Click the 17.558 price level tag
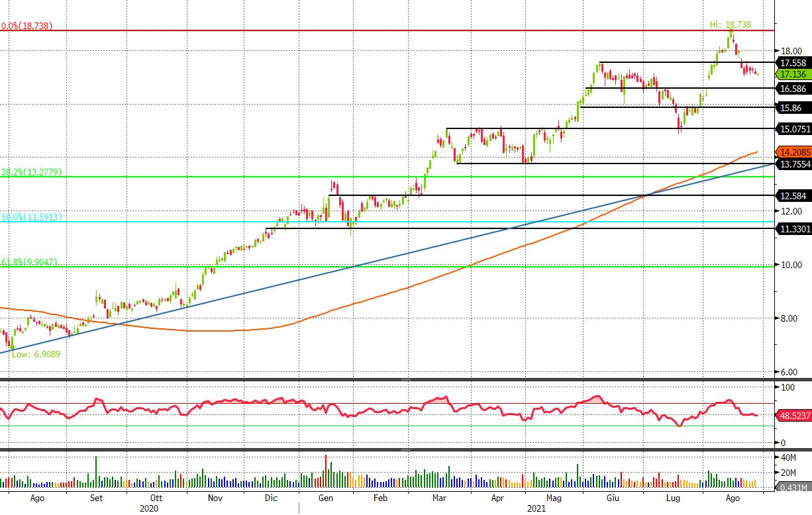 pyautogui.click(x=794, y=62)
